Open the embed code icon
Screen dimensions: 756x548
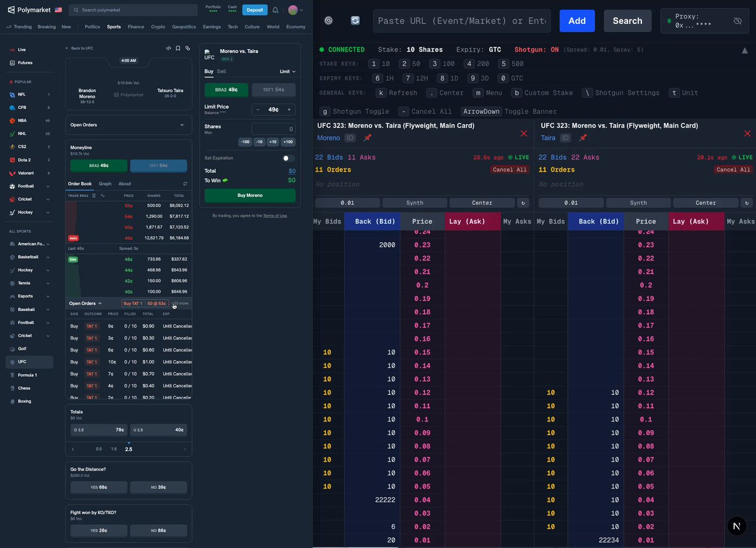coord(168,48)
